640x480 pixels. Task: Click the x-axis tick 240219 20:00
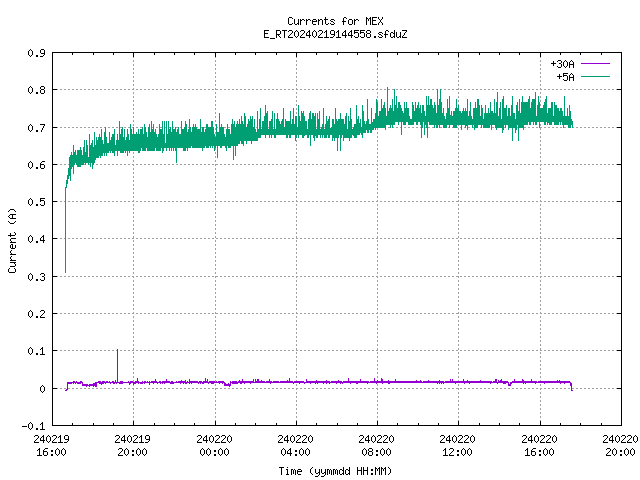(132, 445)
